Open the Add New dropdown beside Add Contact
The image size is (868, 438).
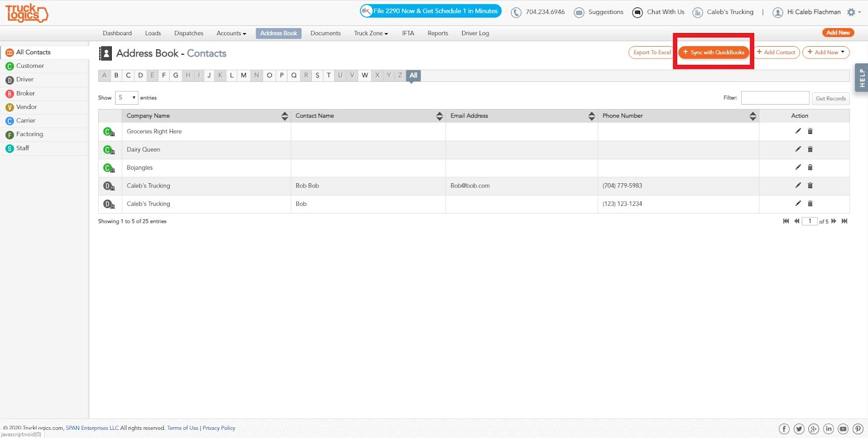click(x=826, y=53)
